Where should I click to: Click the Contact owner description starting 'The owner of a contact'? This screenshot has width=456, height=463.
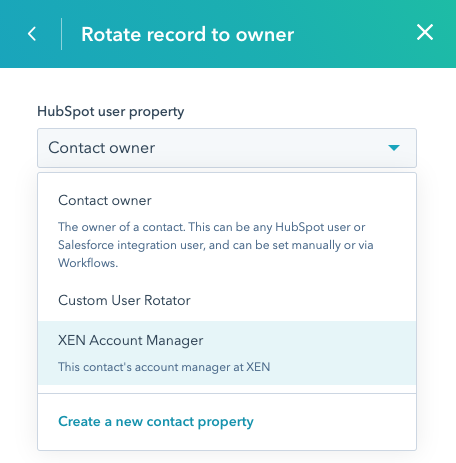click(x=216, y=245)
